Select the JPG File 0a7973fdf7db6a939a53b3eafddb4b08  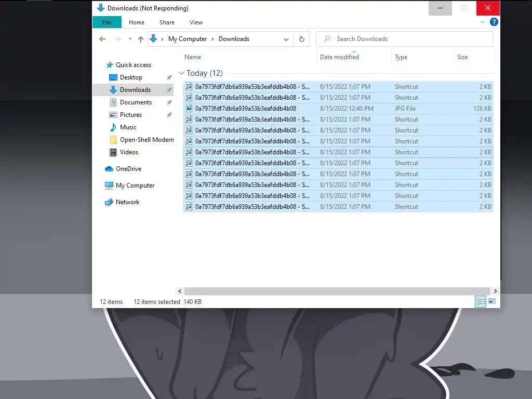(x=338, y=109)
